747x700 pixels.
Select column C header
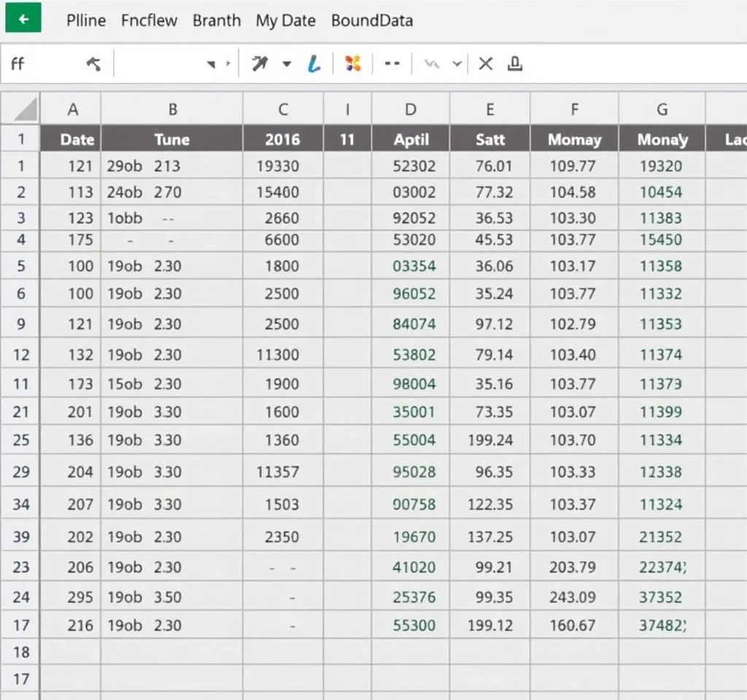point(283,109)
